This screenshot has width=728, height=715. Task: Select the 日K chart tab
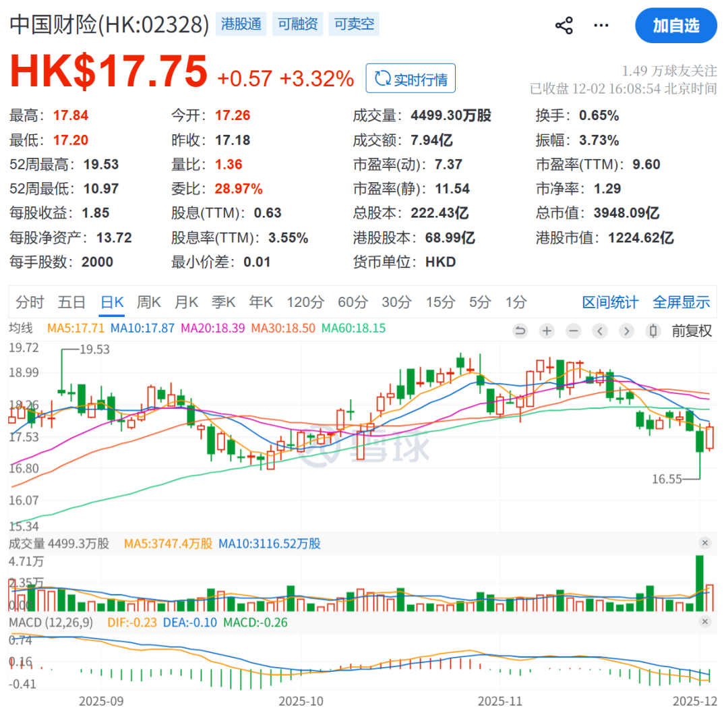pyautogui.click(x=112, y=302)
